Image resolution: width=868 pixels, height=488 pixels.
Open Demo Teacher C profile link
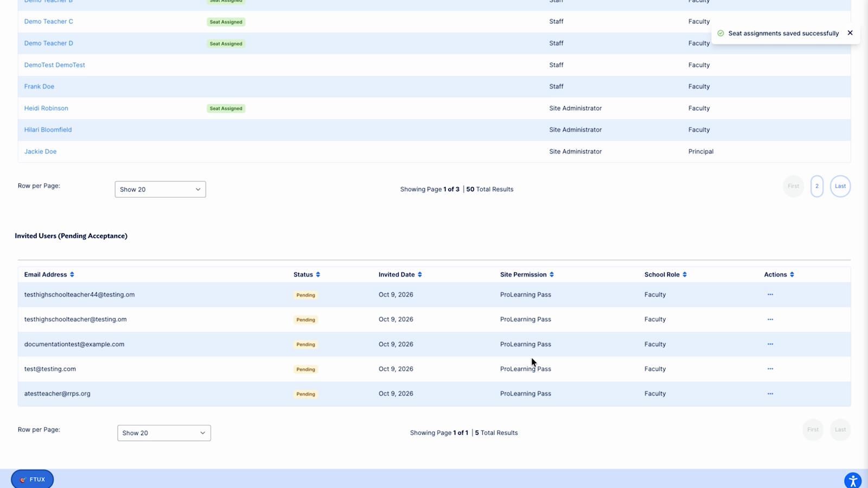pos(48,22)
